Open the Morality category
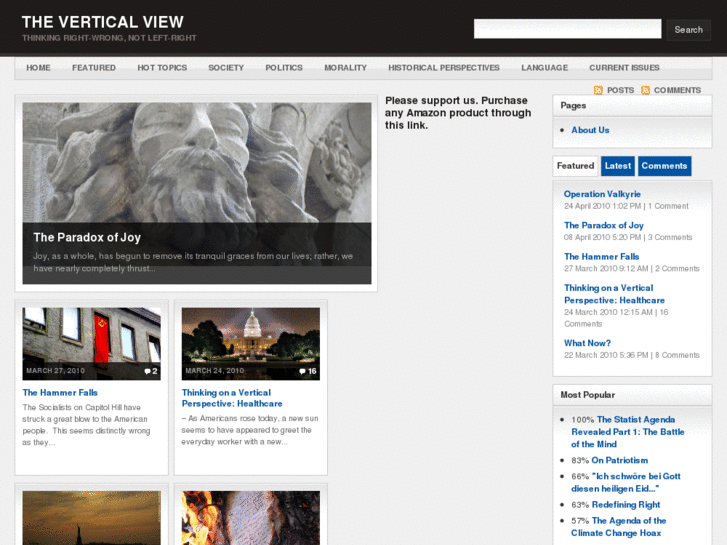The image size is (727, 545). click(345, 68)
